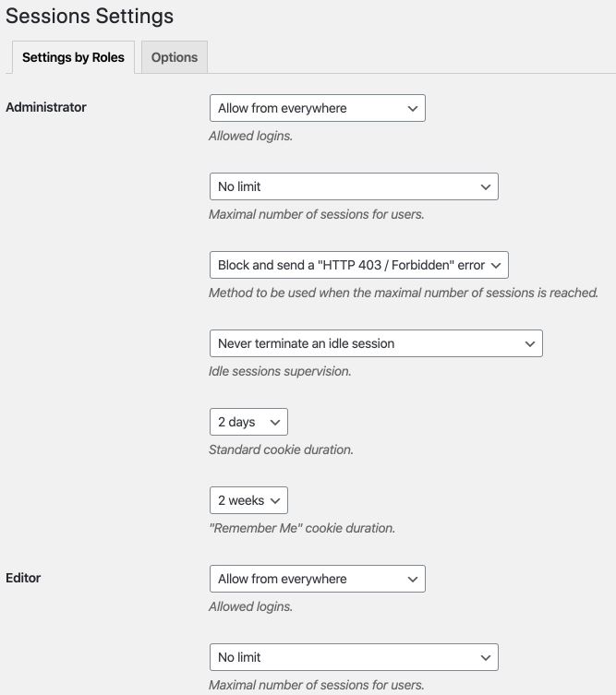
Task: Open Administrator's No limit sessions dropdown
Action: tap(354, 186)
